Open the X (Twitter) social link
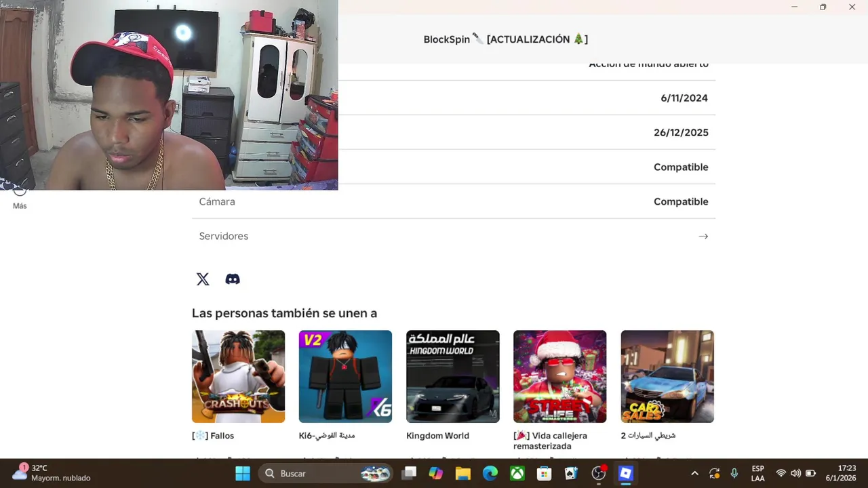 203,279
